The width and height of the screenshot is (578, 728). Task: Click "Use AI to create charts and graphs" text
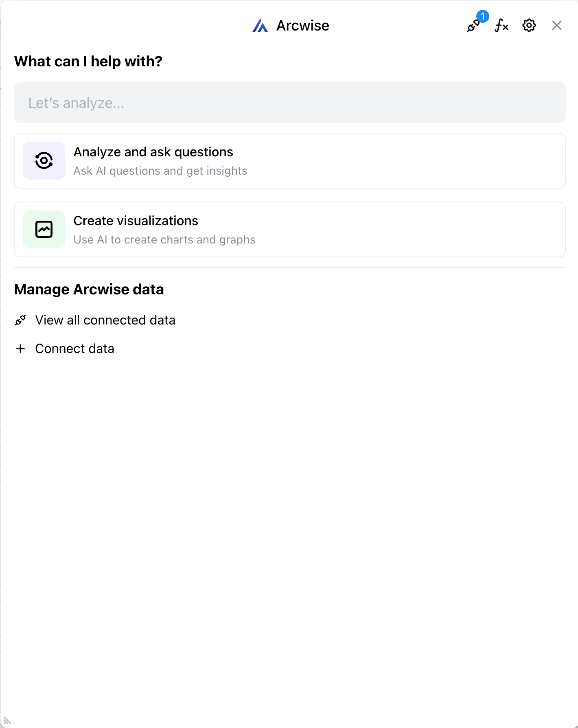pos(164,240)
